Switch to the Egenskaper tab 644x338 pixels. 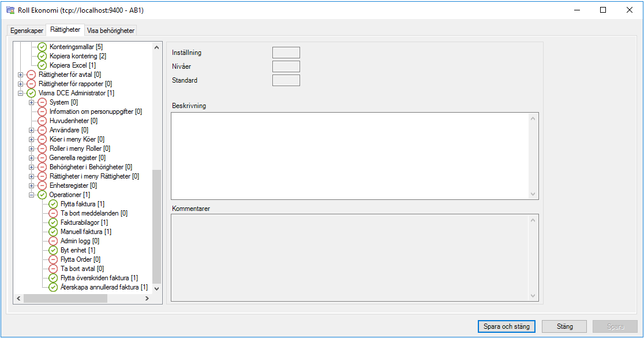coord(26,30)
